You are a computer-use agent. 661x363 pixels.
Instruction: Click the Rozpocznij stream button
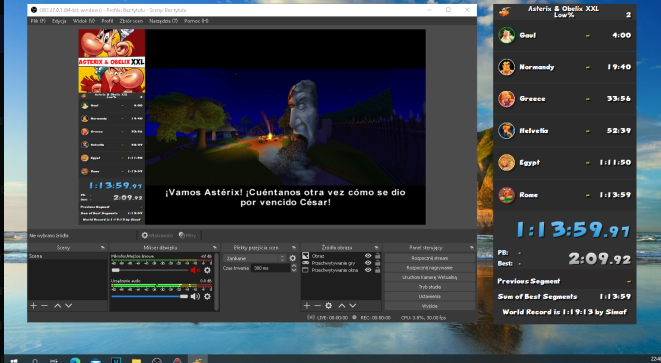(430, 258)
